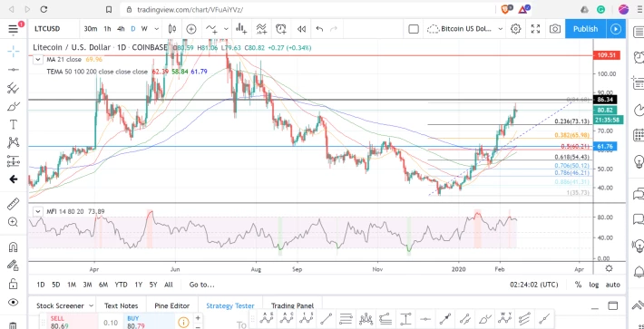Hide all drawing tools with eye icon
The height and width of the screenshot is (329, 644).
click(x=13, y=303)
